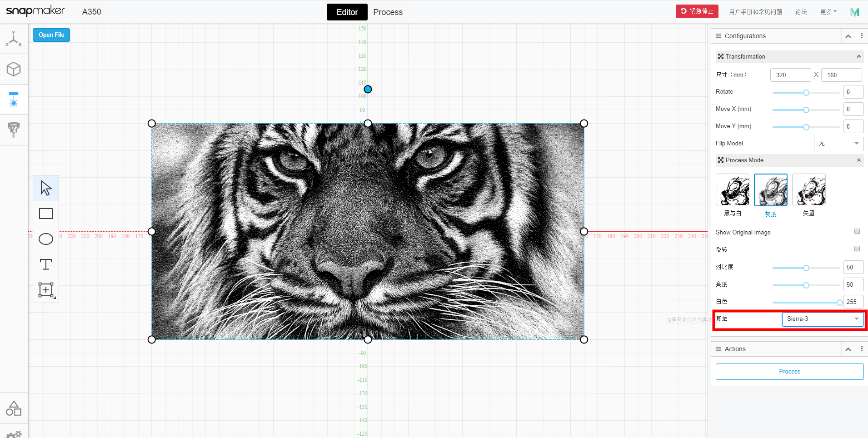Select the arrow pointer tool
The width and height of the screenshot is (868, 438).
tap(46, 188)
